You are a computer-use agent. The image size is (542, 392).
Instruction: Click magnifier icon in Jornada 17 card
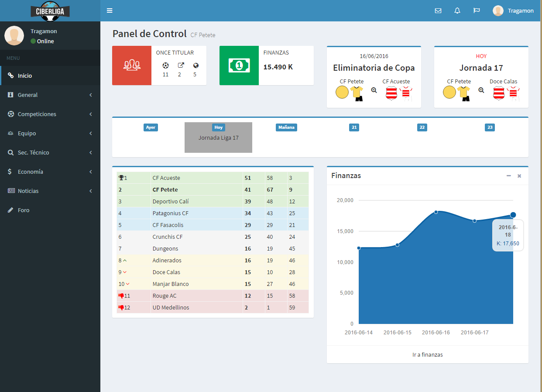coord(481,90)
